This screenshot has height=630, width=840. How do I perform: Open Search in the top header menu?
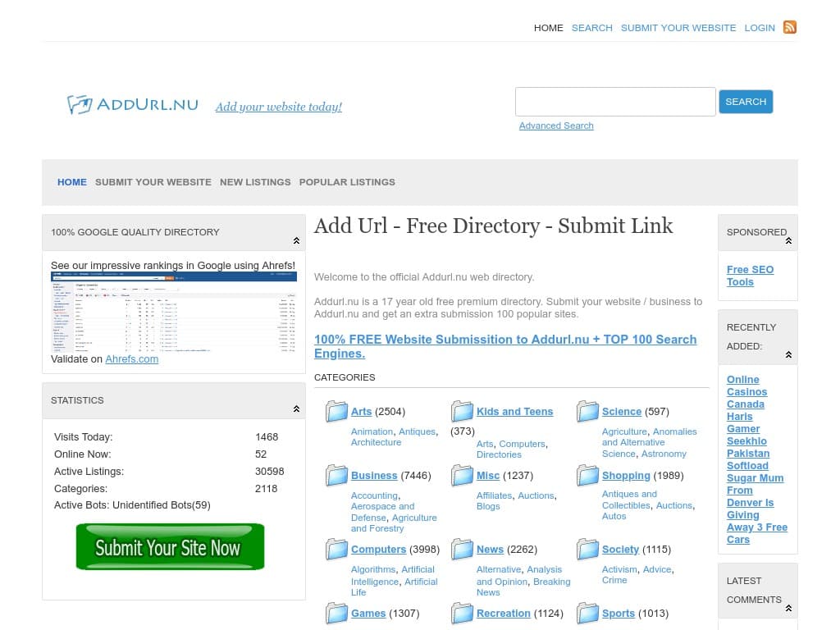(x=591, y=28)
